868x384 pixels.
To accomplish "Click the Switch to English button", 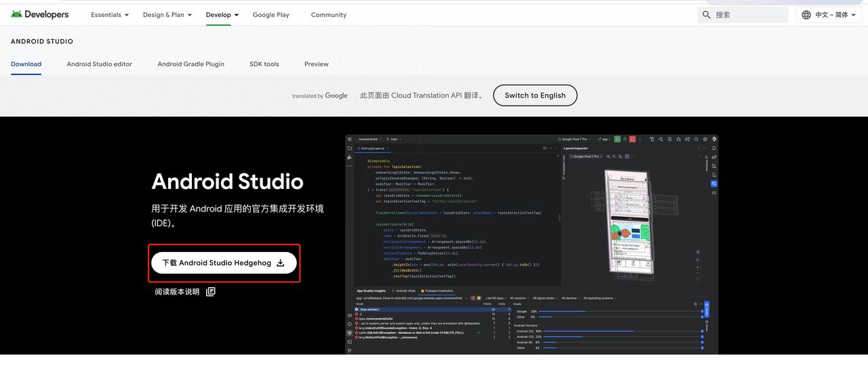I will (535, 95).
